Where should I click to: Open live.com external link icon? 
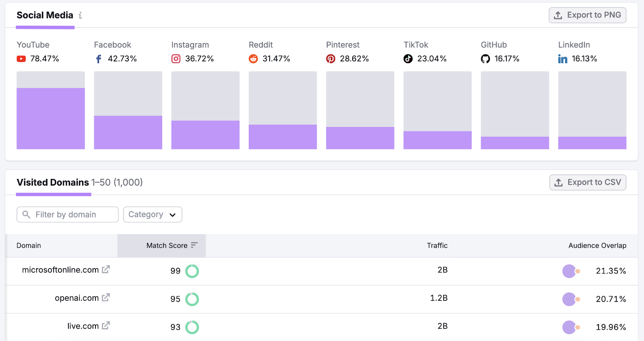click(106, 326)
